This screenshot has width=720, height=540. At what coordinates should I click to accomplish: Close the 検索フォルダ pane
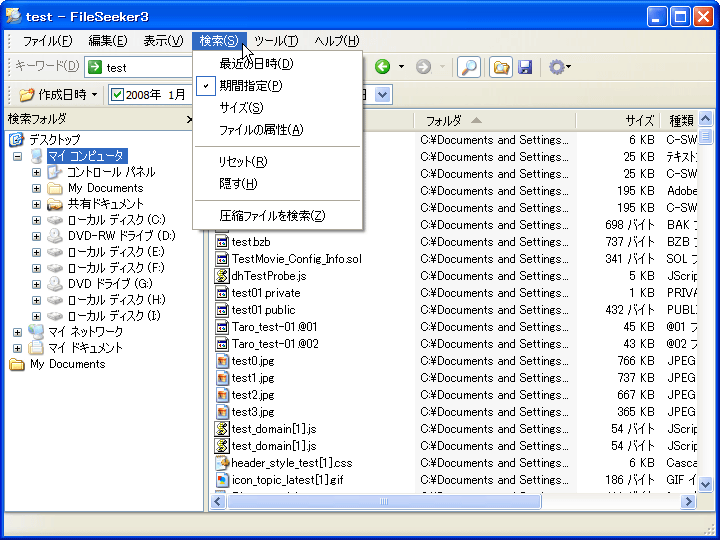(189, 119)
